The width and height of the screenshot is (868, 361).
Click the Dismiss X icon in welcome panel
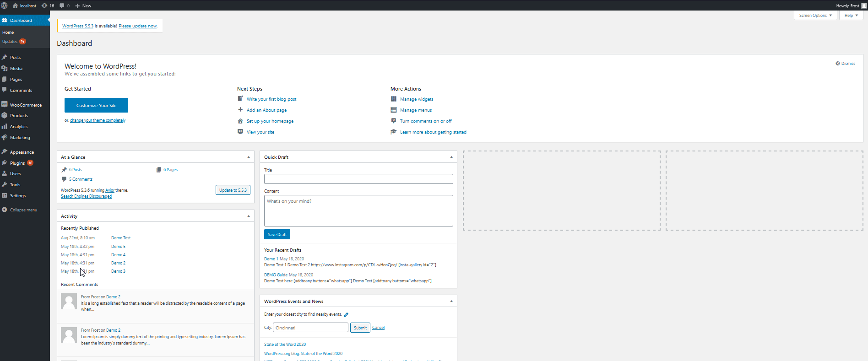[837, 64]
